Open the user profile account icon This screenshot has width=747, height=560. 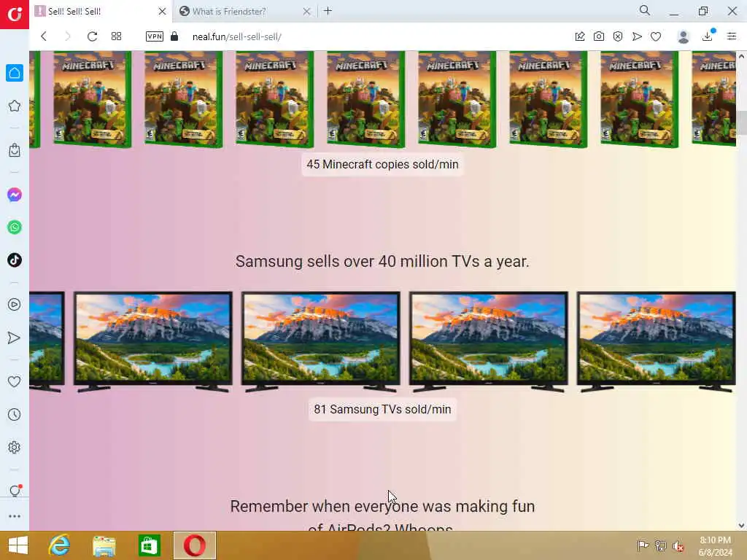(683, 36)
